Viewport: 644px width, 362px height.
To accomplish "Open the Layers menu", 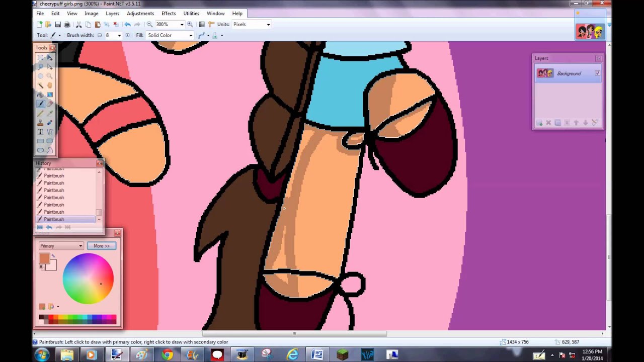I will [x=112, y=14].
